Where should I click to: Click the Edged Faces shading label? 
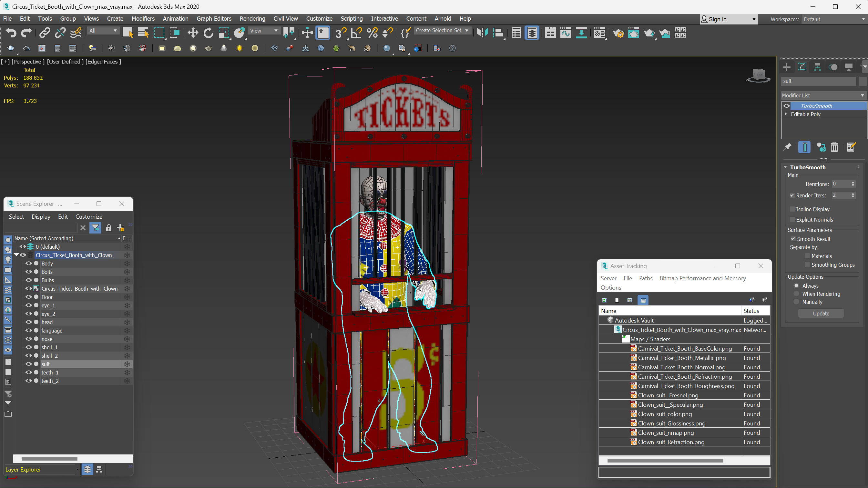103,61
